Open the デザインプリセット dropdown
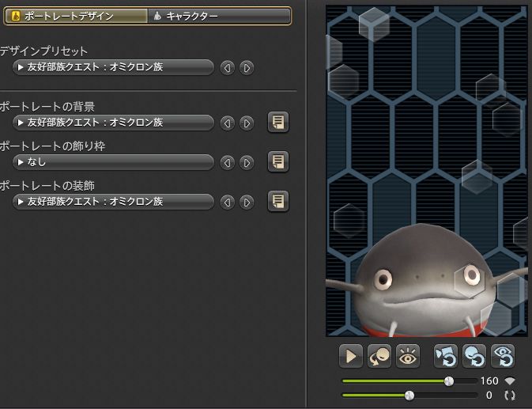Viewport: 532px width, 409px height. [x=113, y=67]
